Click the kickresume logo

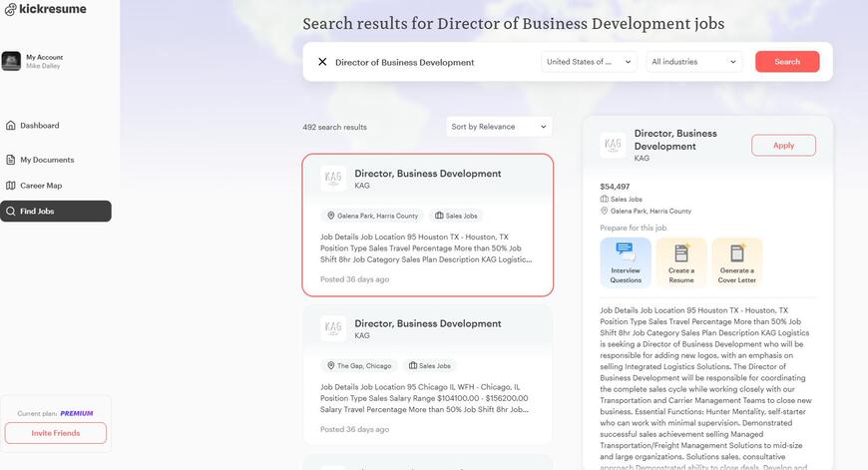tap(45, 9)
